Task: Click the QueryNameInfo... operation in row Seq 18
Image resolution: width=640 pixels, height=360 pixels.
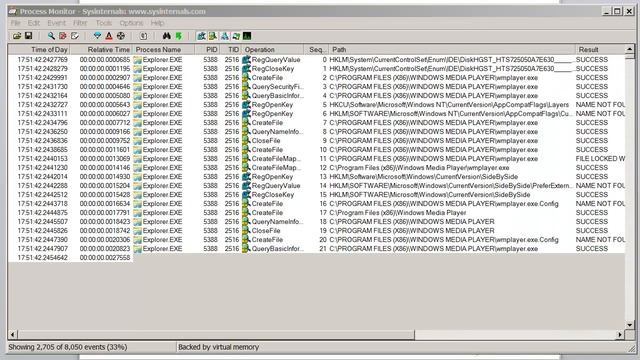Action: tap(278, 222)
